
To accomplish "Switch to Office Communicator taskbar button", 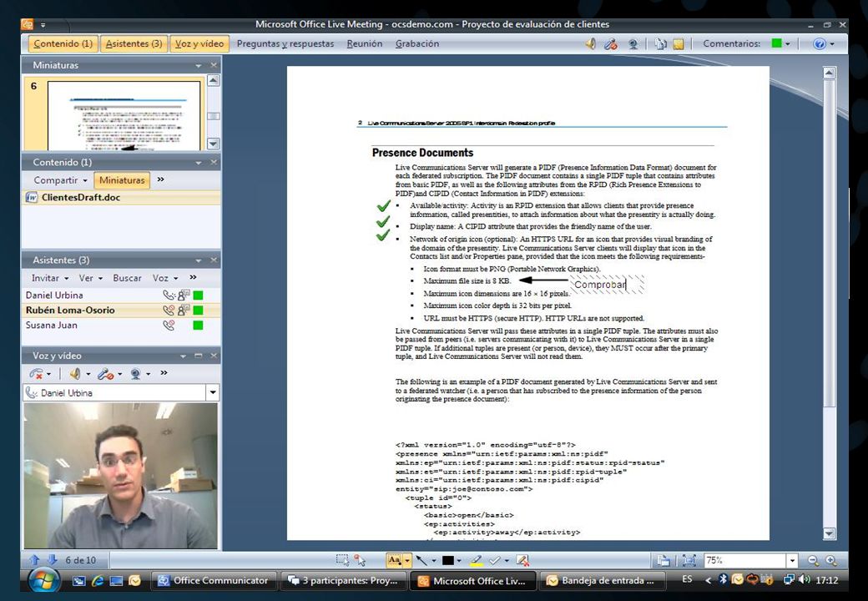I will tap(214, 580).
